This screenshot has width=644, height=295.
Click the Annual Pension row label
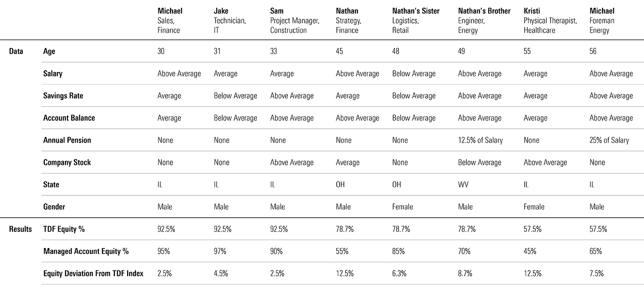(67, 140)
